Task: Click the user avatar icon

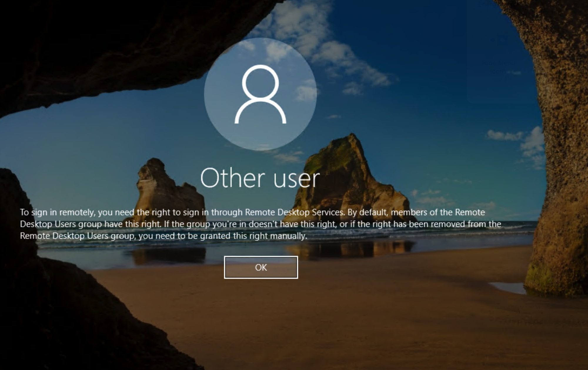Action: pos(260,94)
